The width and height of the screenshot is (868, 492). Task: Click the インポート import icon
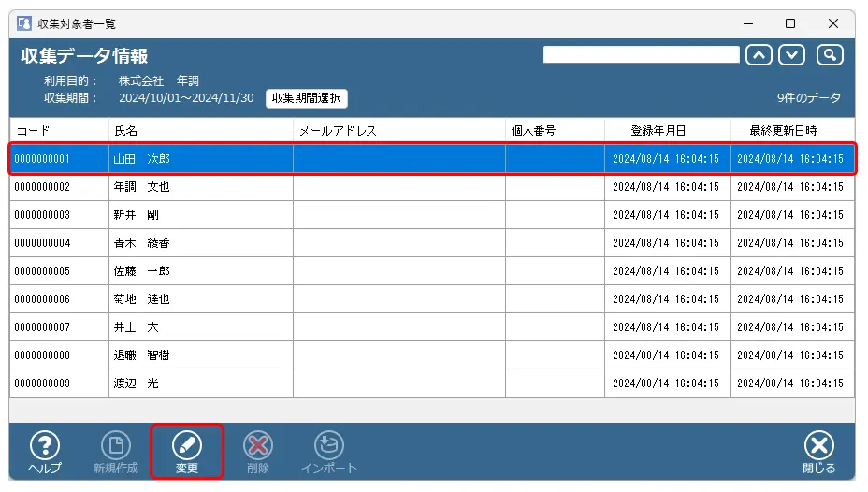[x=329, y=446]
